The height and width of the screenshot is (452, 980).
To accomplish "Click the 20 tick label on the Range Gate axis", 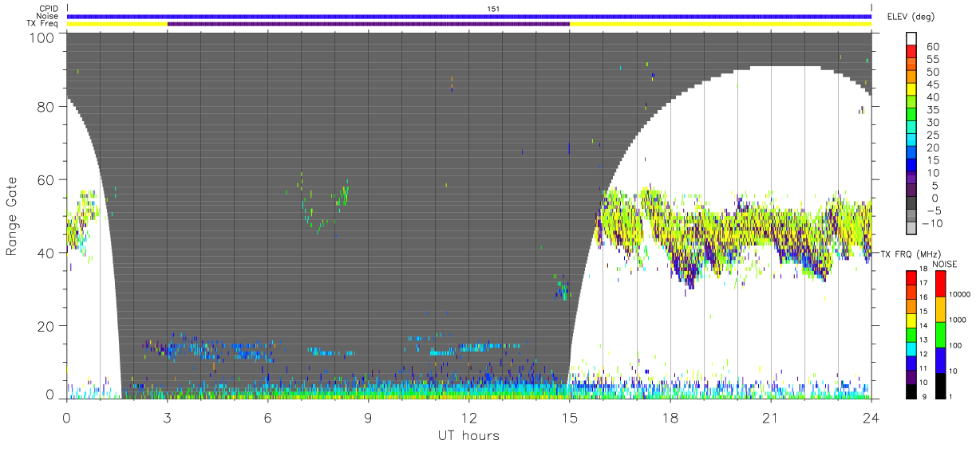I will coord(47,326).
